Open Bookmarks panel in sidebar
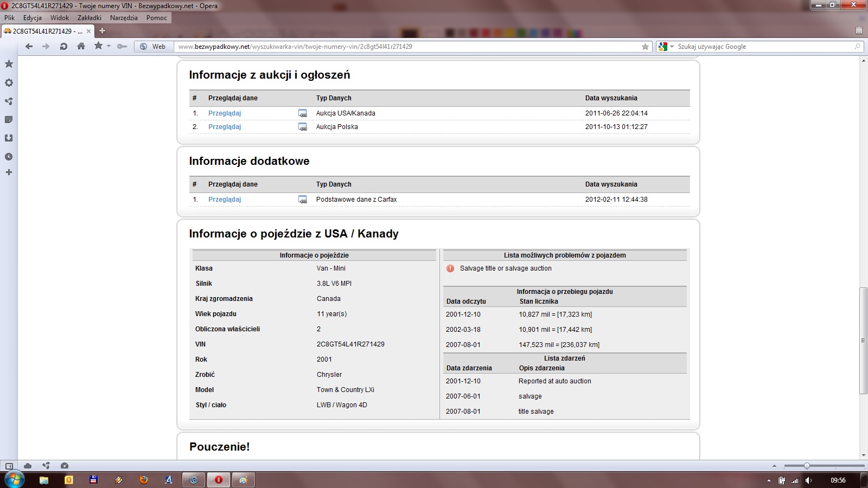868x488 pixels. point(9,64)
